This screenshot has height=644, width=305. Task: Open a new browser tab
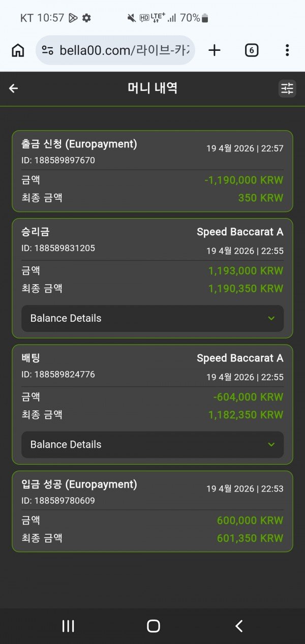pyautogui.click(x=215, y=50)
